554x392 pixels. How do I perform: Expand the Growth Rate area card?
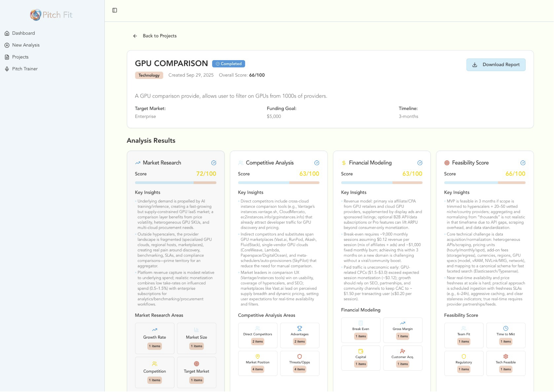pyautogui.click(x=154, y=338)
